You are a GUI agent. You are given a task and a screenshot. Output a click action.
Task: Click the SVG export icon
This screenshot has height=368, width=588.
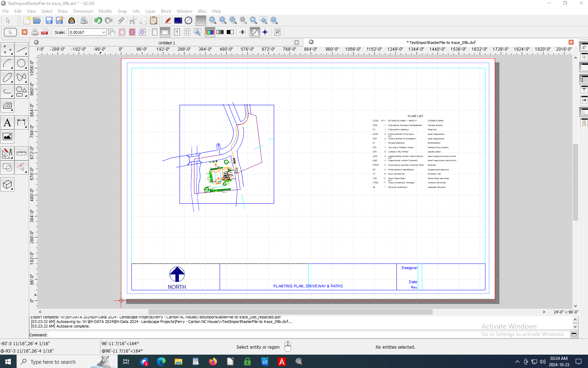pyautogui.click(x=72, y=20)
